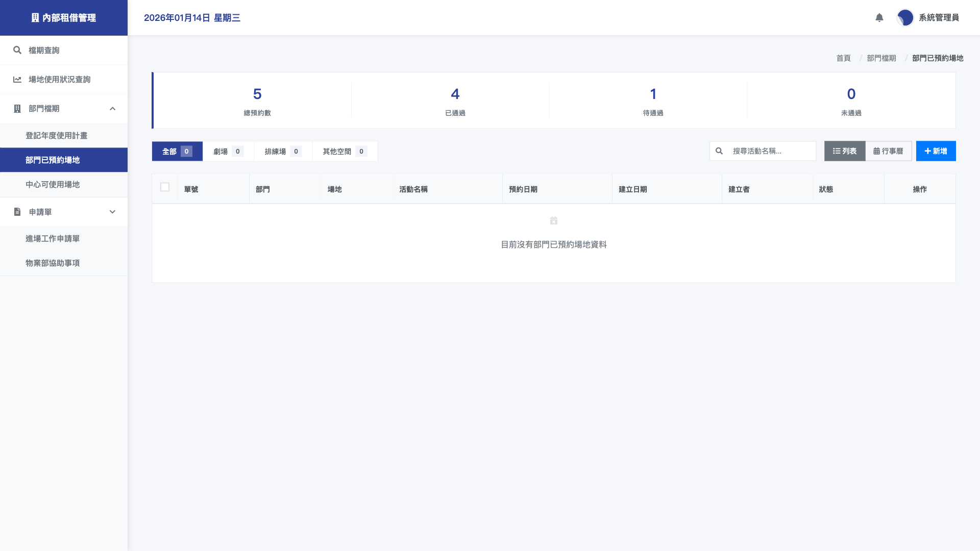Click the system administrator avatar
Screen dimensions: 980x551
pyautogui.click(x=905, y=18)
